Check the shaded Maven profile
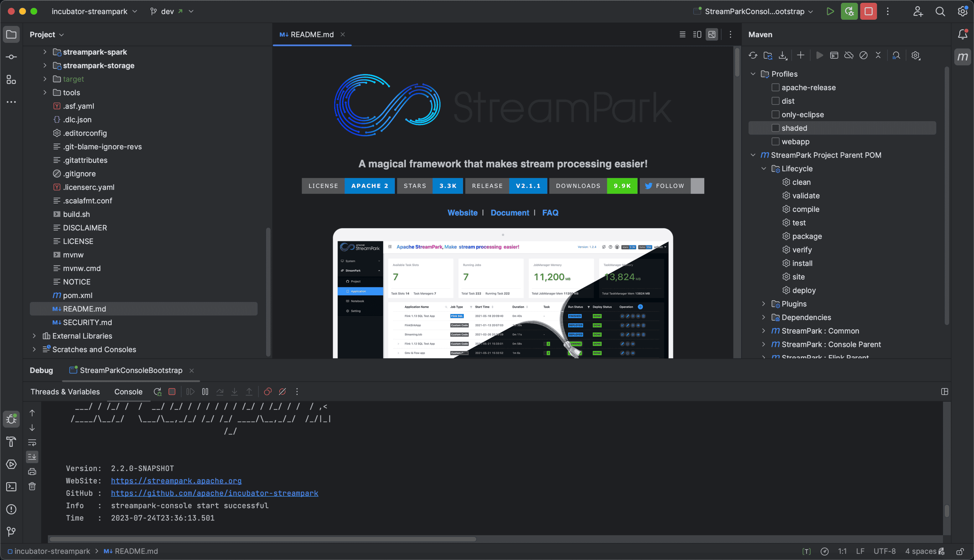The image size is (974, 560). [x=775, y=128]
